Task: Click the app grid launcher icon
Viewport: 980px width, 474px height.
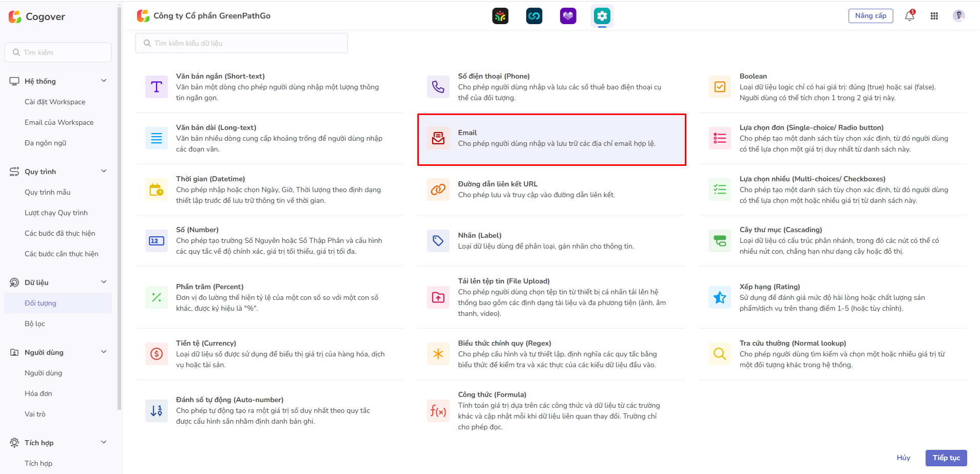Action: point(934,16)
